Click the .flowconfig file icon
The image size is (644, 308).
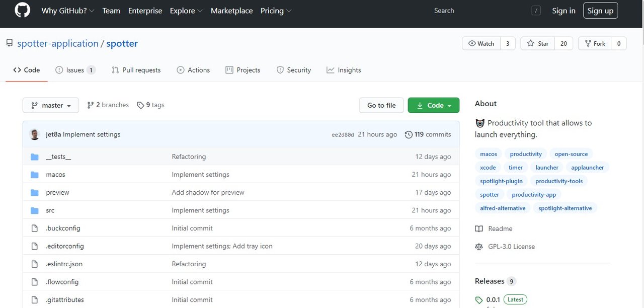(35, 282)
